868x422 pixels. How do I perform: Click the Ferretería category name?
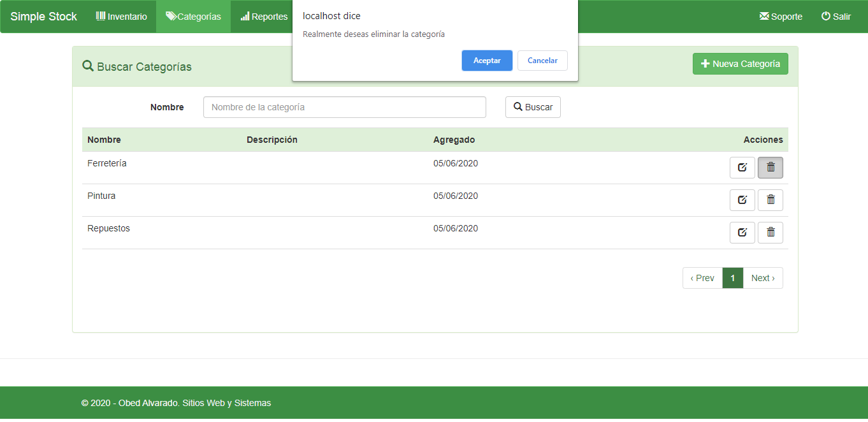tap(107, 163)
